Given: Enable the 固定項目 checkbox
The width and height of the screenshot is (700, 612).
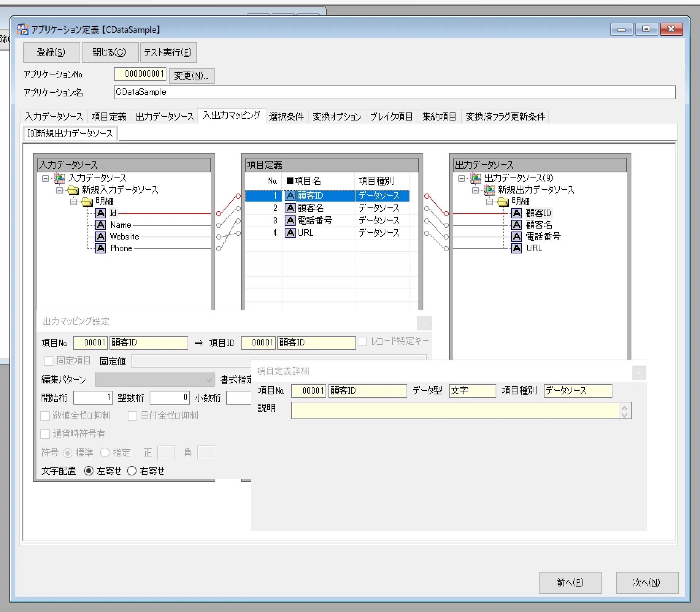Looking at the screenshot, I should point(48,361).
